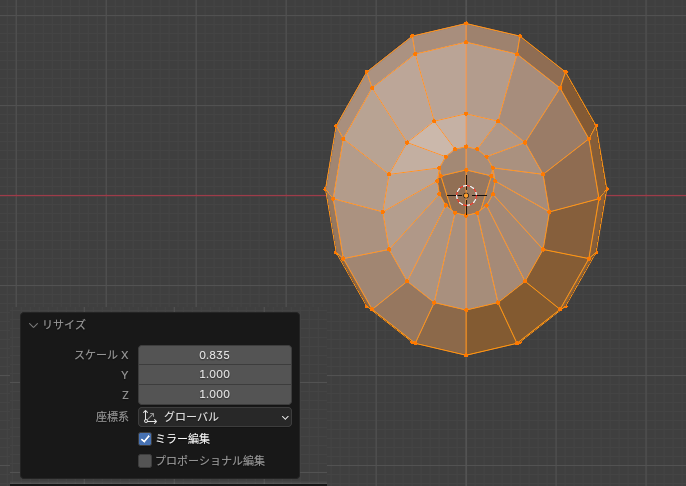Select the Z scale value field
Image resolution: width=686 pixels, height=486 pixels.
click(214, 394)
